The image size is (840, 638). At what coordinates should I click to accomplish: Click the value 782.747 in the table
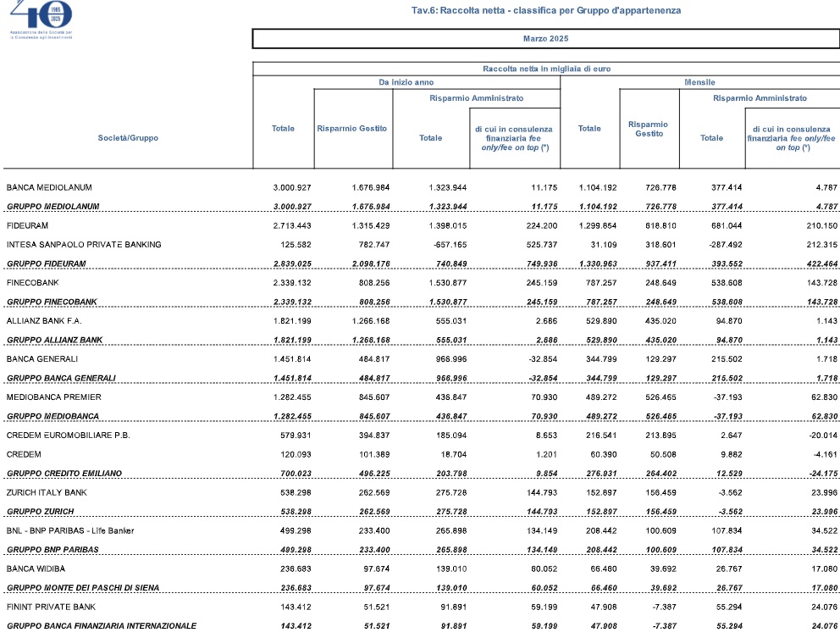coord(374,245)
